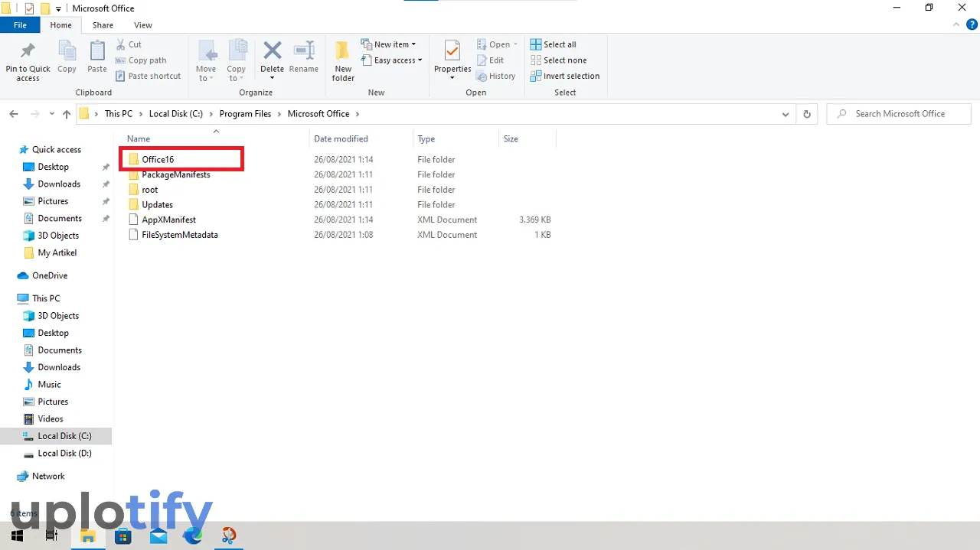
Task: Open Microsoft Edge from taskbar
Action: pyautogui.click(x=193, y=535)
